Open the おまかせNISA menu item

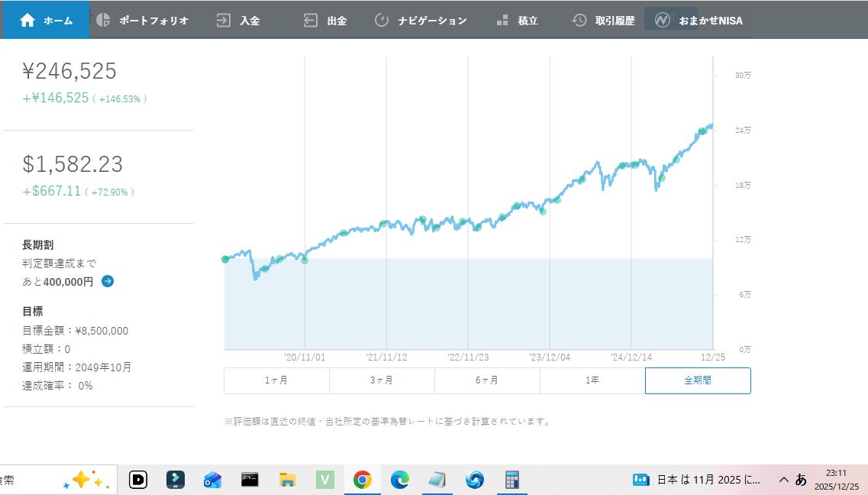pos(699,21)
